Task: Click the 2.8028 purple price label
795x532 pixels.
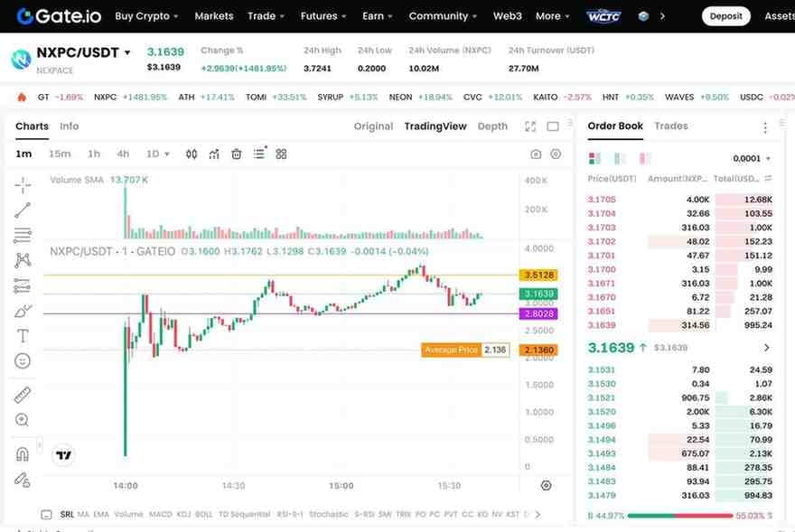Action: tap(538, 314)
